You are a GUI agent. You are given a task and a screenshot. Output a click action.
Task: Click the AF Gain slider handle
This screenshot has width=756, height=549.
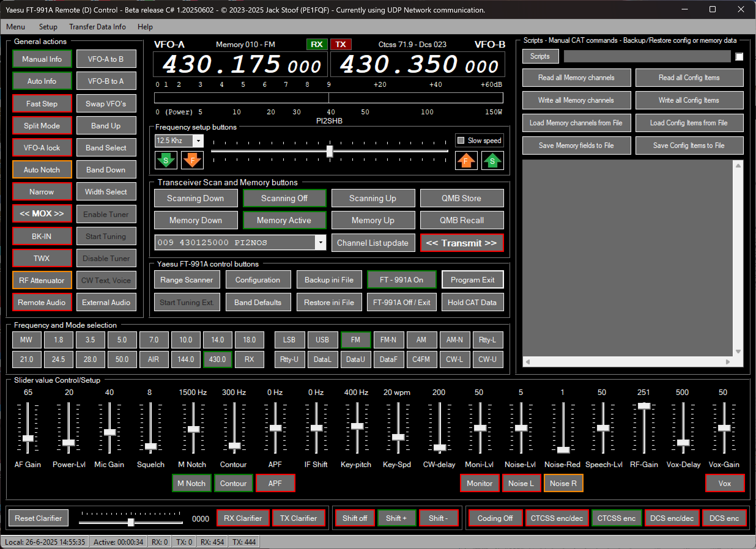[x=28, y=438]
